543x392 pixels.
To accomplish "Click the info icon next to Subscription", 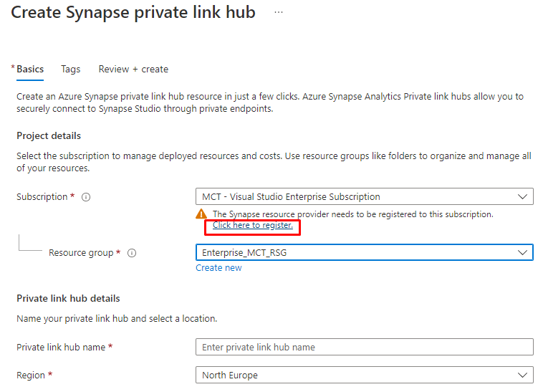I will [x=86, y=197].
